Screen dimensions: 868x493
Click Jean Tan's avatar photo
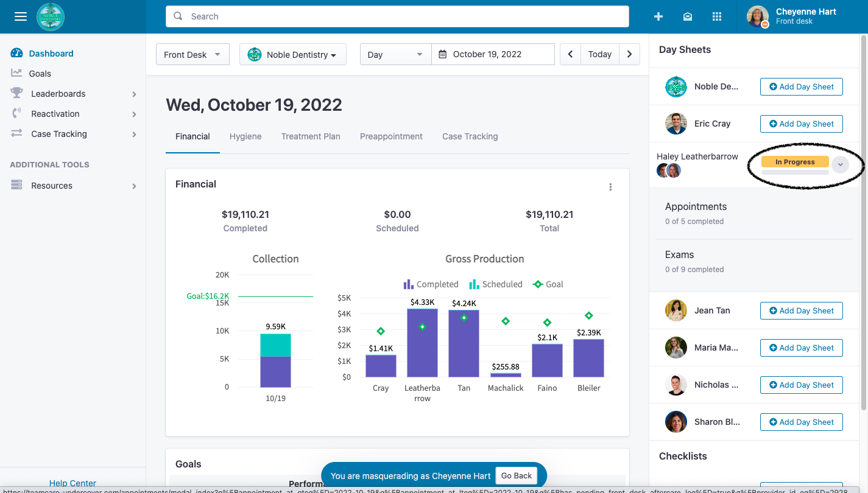click(676, 310)
